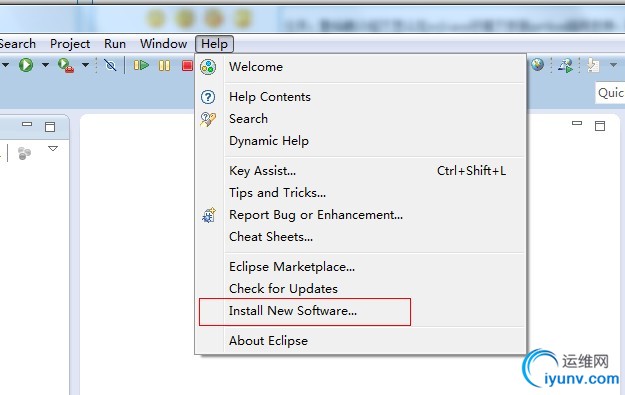Screen dimensions: 625x395
Task: Open Eclipse Marketplace...
Action: (x=361, y=267)
